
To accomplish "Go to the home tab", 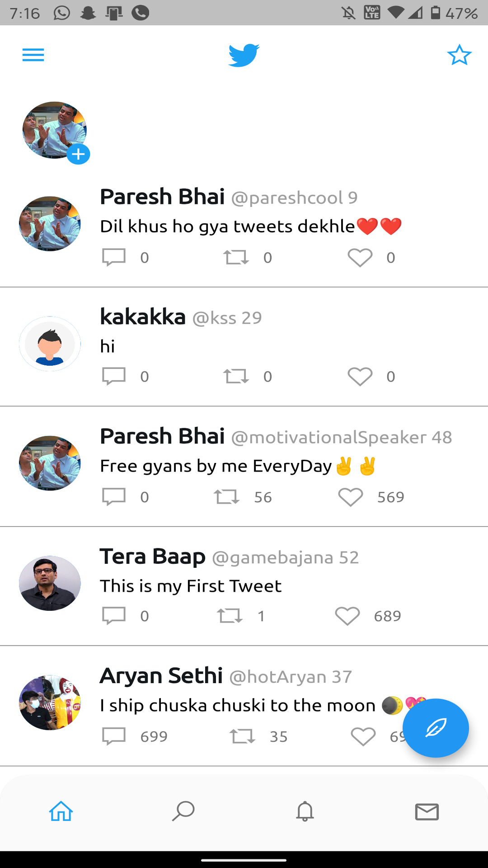I will (61, 811).
